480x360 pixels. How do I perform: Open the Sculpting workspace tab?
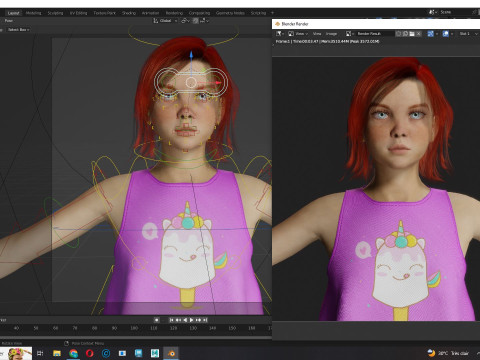point(55,13)
